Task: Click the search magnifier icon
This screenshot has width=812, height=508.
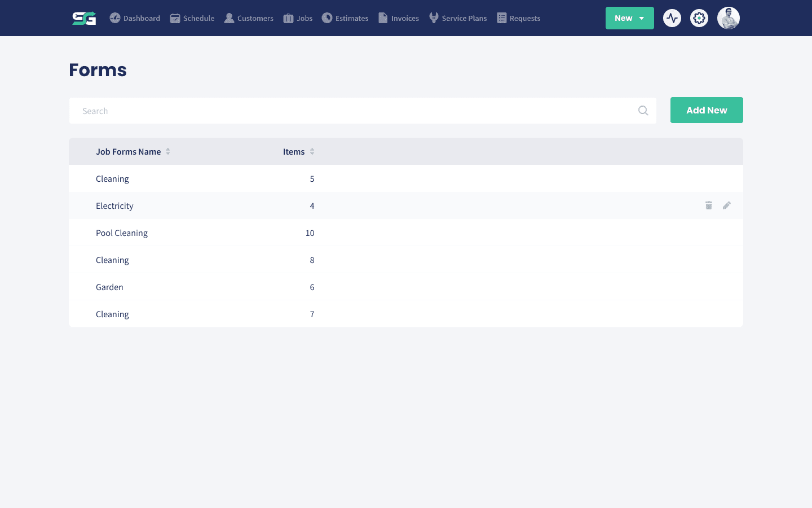Action: [x=643, y=111]
